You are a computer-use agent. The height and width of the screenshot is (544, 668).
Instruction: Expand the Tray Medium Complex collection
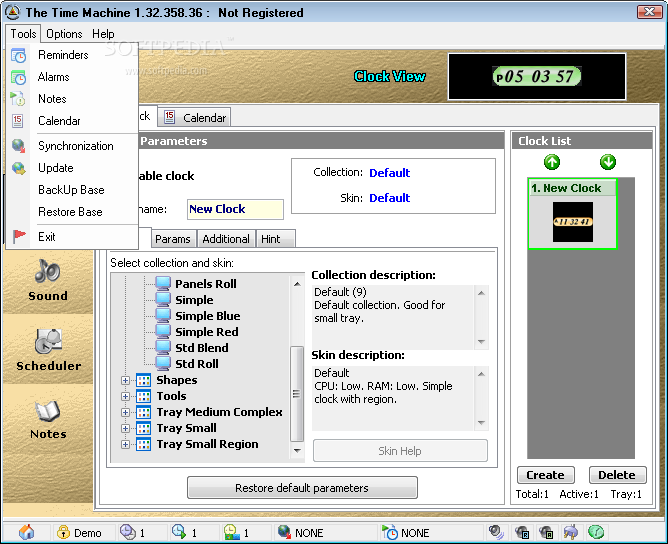125,412
